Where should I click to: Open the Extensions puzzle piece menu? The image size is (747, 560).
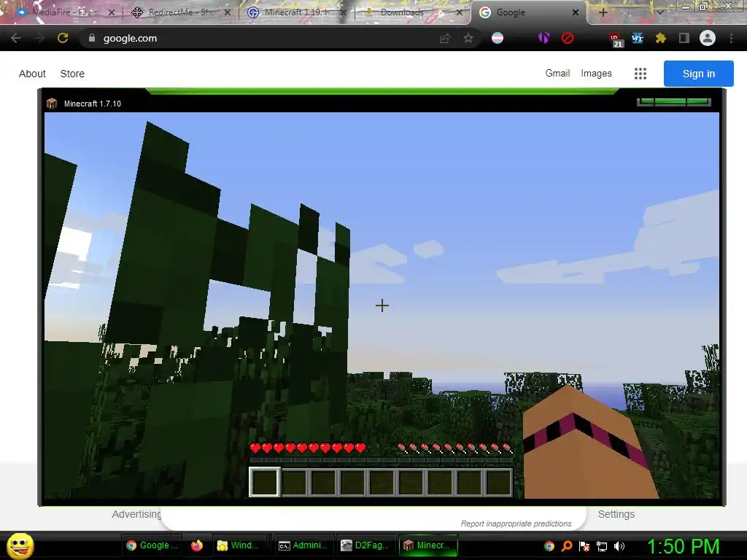pyautogui.click(x=660, y=38)
